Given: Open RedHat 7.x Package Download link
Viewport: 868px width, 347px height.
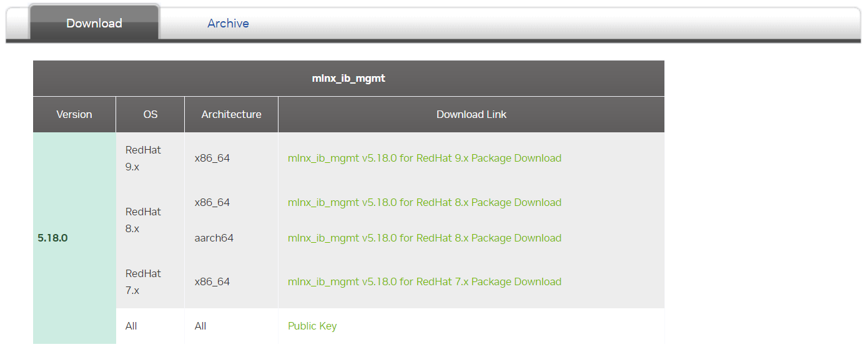Looking at the screenshot, I should (425, 282).
